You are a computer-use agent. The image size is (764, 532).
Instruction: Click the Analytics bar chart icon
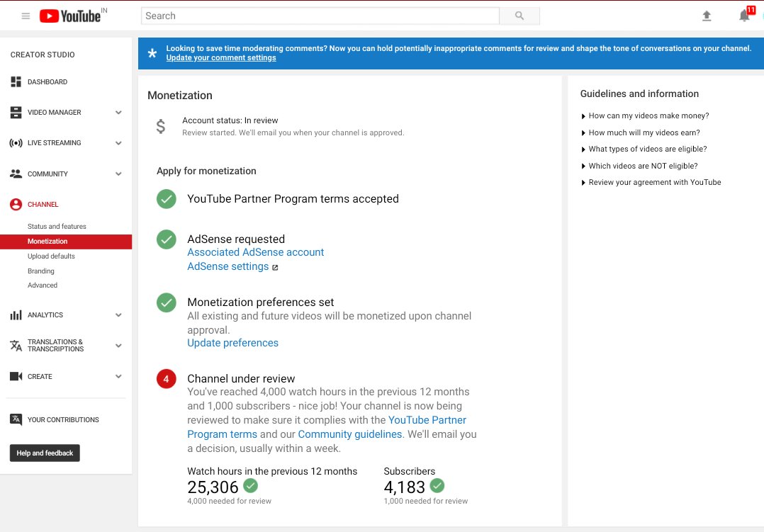click(x=16, y=315)
